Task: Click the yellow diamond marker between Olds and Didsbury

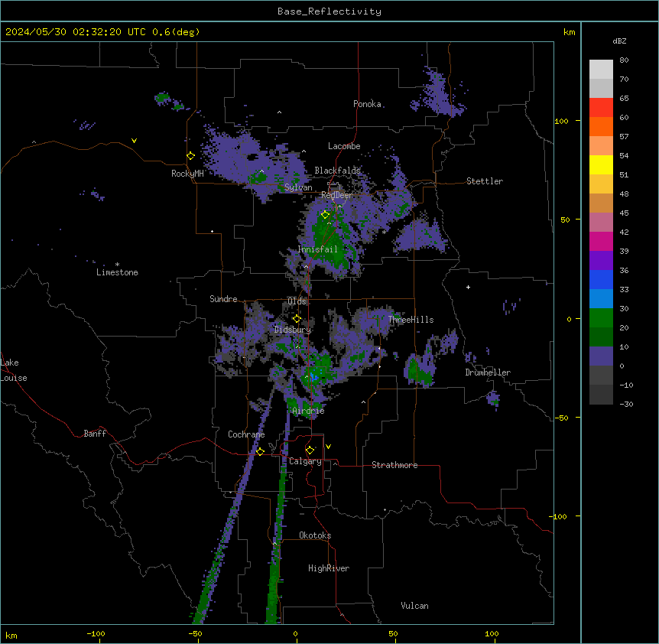Action: (x=297, y=319)
